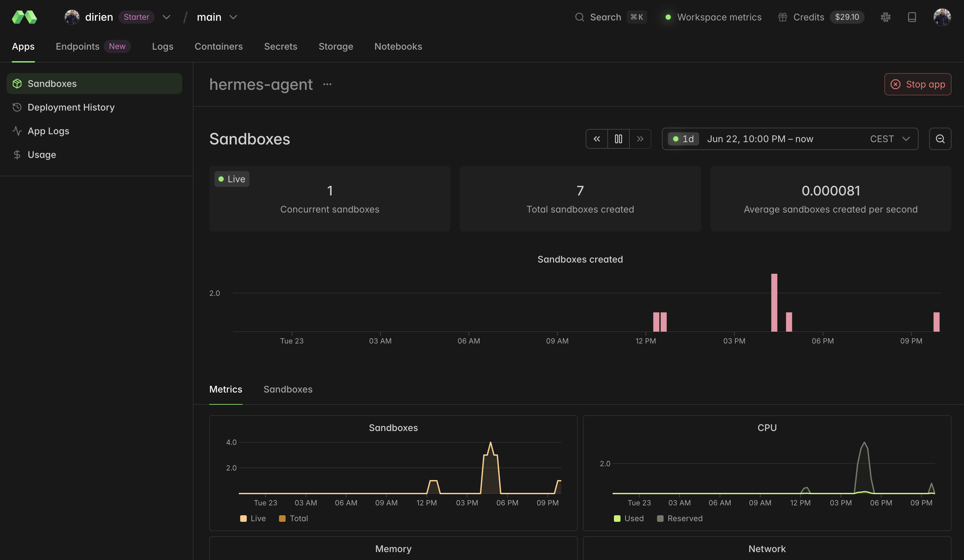Click the rightmost bar near 09 PM
This screenshot has width=964, height=560.
(936, 322)
